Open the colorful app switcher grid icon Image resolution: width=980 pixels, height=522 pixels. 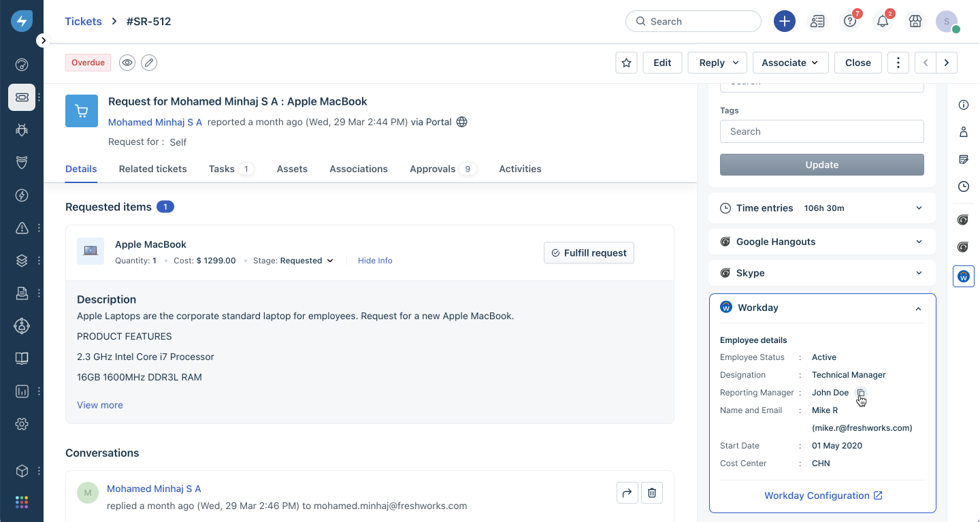[22, 502]
